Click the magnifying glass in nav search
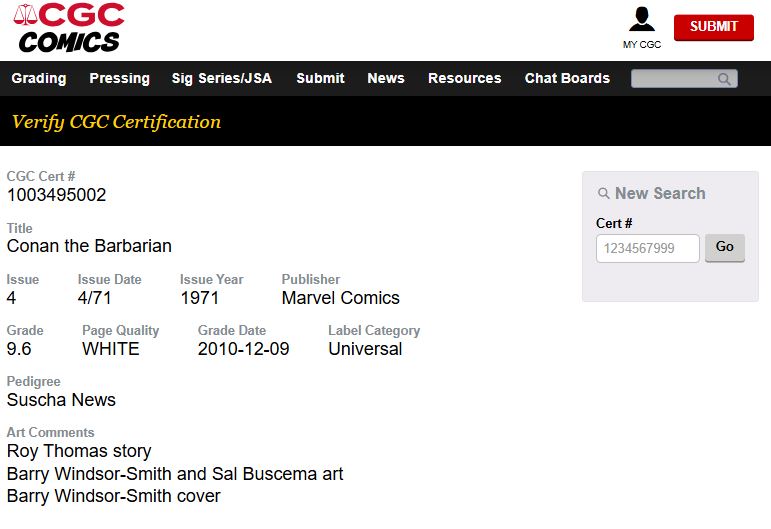 click(724, 79)
